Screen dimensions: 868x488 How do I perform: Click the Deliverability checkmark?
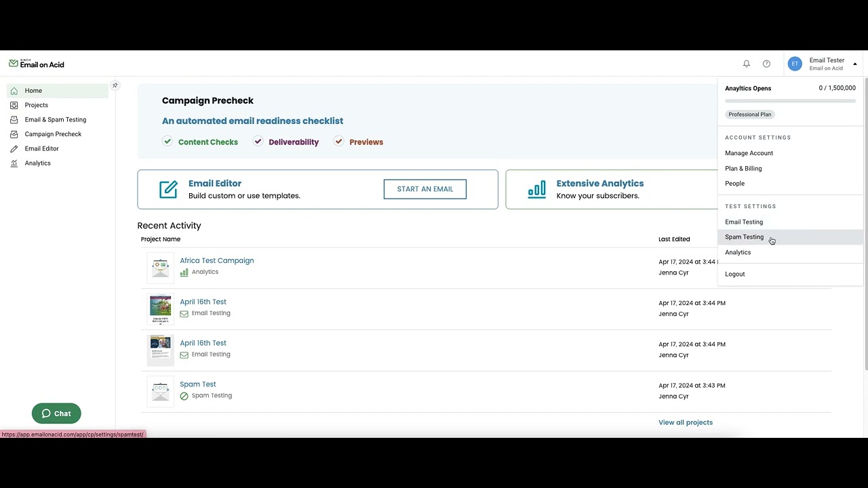point(258,141)
